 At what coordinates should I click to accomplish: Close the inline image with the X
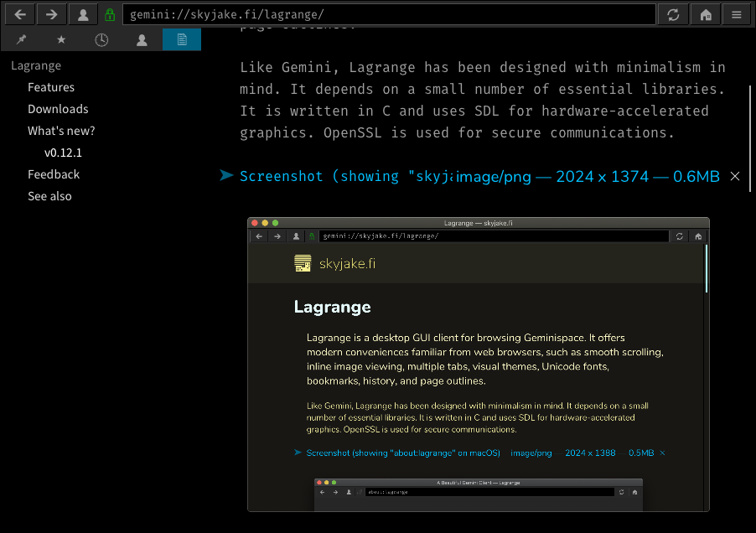click(x=735, y=176)
